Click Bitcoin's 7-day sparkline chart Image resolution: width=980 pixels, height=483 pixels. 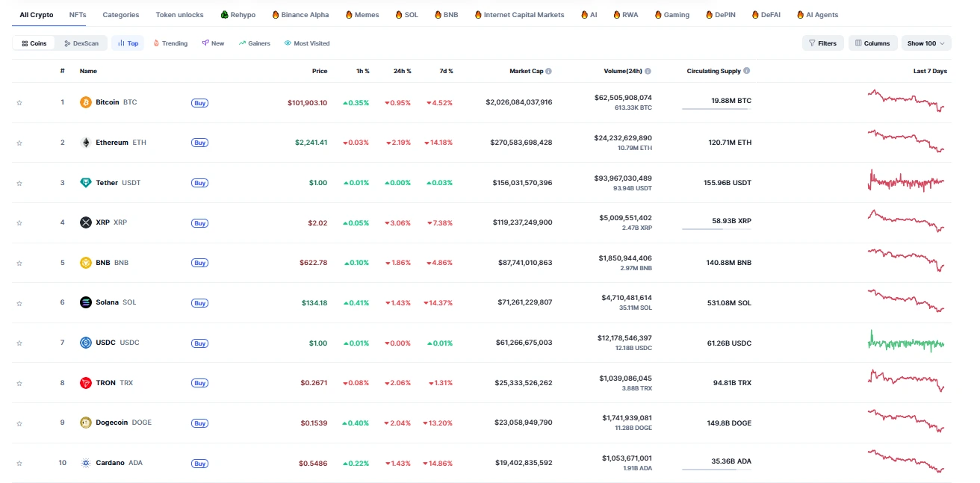coord(905,100)
